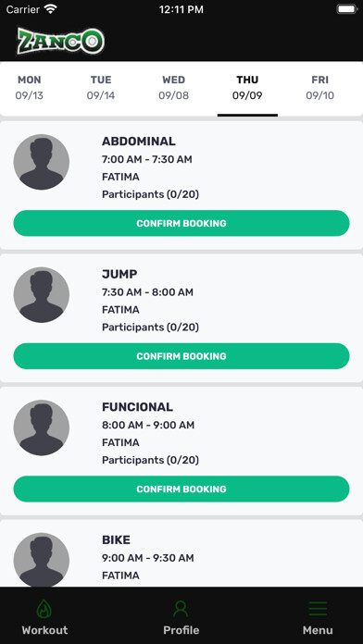
Task: Select the MON 09/13 day tab
Action: point(30,88)
